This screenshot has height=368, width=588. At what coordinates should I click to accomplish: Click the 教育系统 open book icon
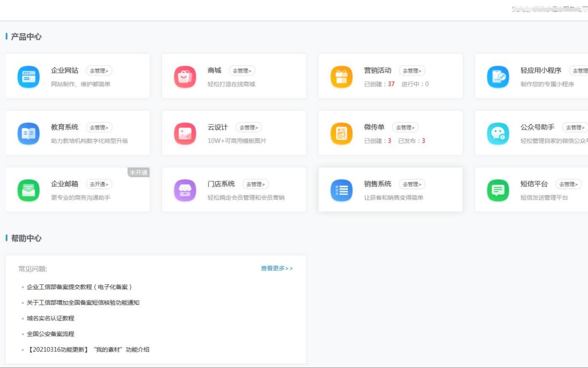[28, 133]
